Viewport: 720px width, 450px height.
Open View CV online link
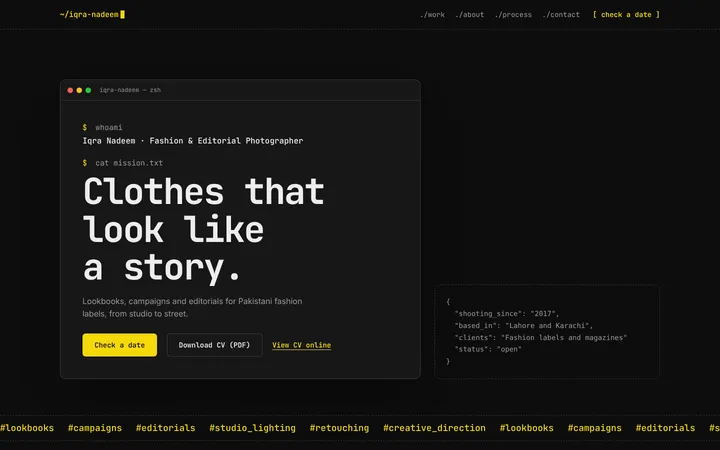click(x=301, y=345)
